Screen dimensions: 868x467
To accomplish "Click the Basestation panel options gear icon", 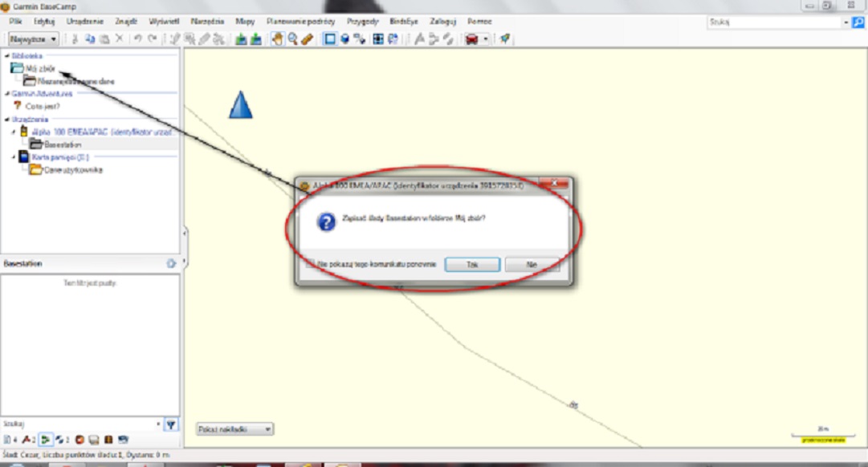I will (171, 263).
